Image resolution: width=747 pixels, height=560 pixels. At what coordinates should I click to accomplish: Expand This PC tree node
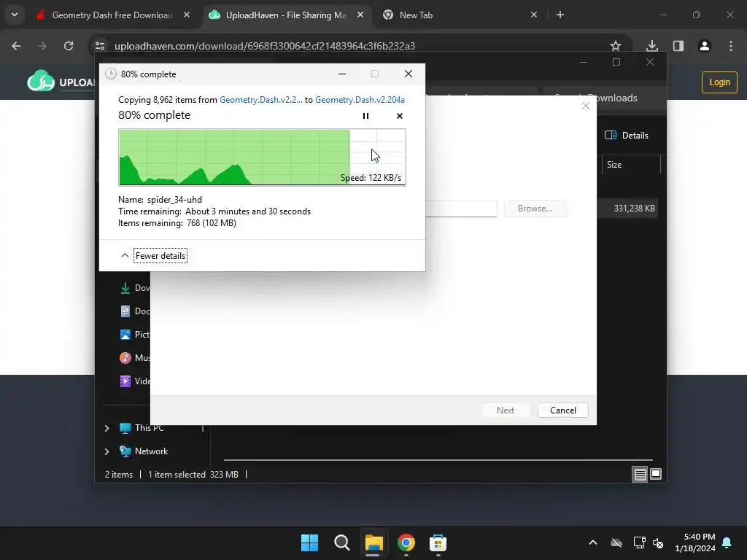(107, 428)
